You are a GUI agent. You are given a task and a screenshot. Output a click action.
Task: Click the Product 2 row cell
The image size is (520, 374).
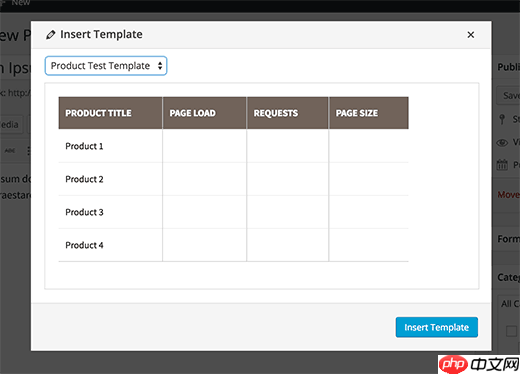(x=110, y=179)
